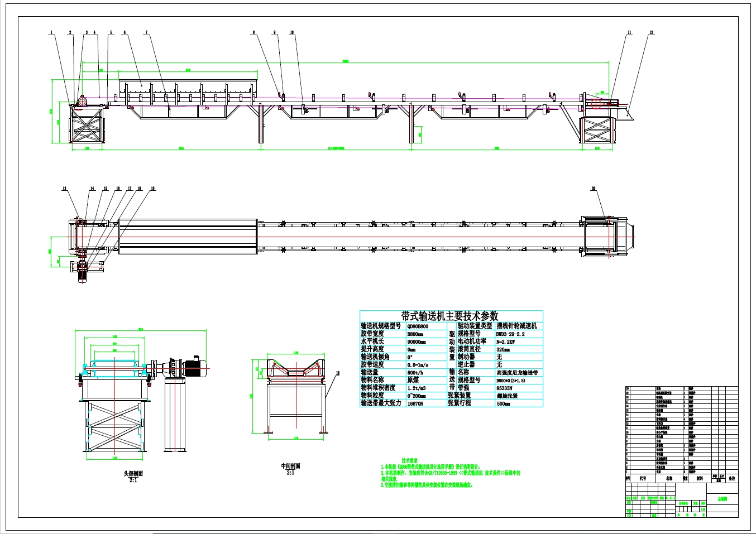Select the 螺旋张紧 tension type value
Viewport: 756px width, 534px height.
point(508,396)
